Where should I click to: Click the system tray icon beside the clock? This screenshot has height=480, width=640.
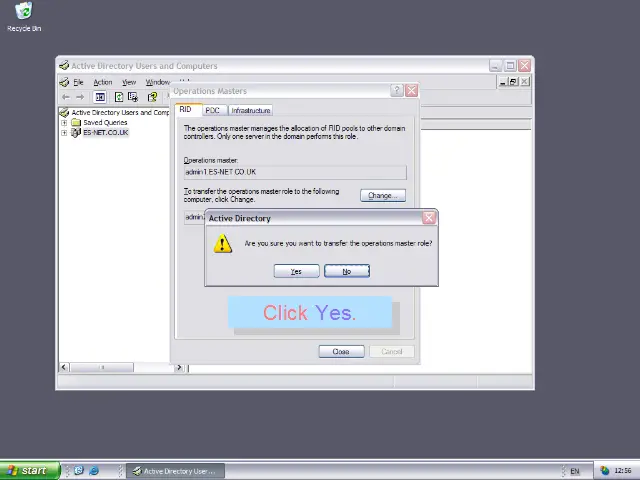(x=604, y=471)
